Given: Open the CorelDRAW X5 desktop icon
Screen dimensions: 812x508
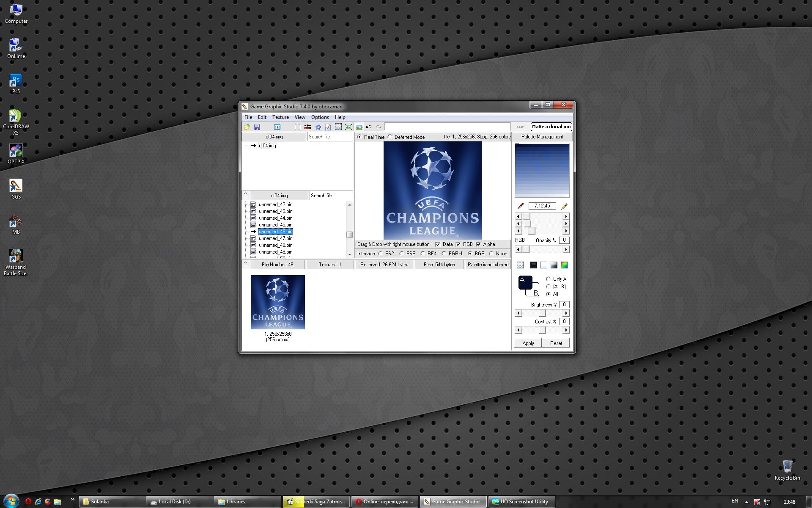Looking at the screenshot, I should (x=16, y=122).
